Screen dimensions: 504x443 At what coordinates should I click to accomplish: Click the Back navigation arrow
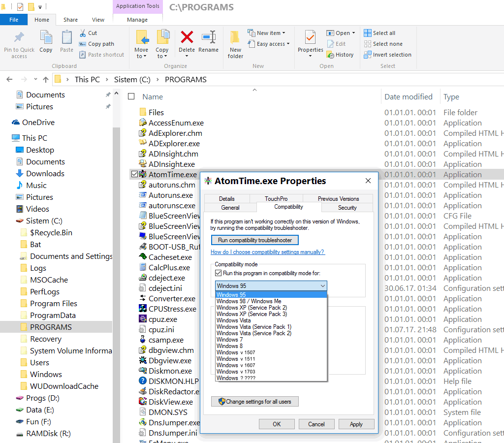pyautogui.click(x=10, y=79)
